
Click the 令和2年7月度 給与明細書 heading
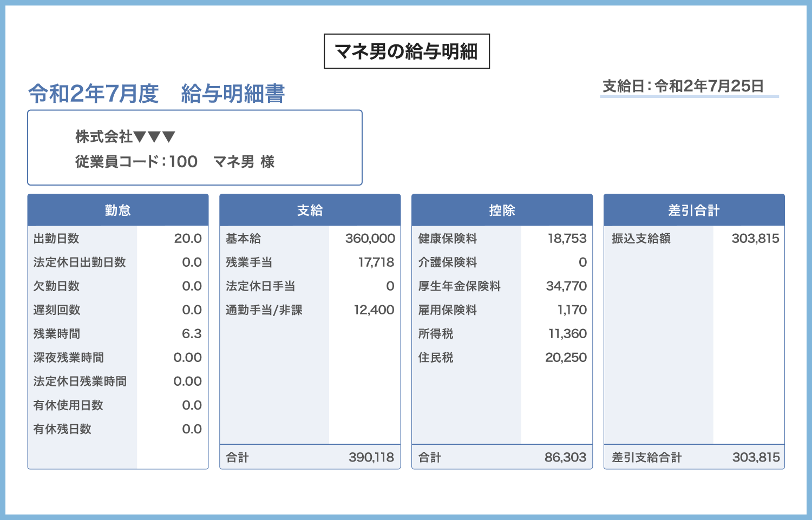point(156,94)
